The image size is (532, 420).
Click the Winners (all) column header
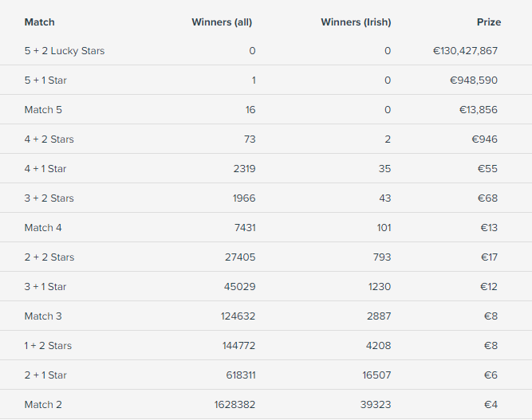pos(222,22)
